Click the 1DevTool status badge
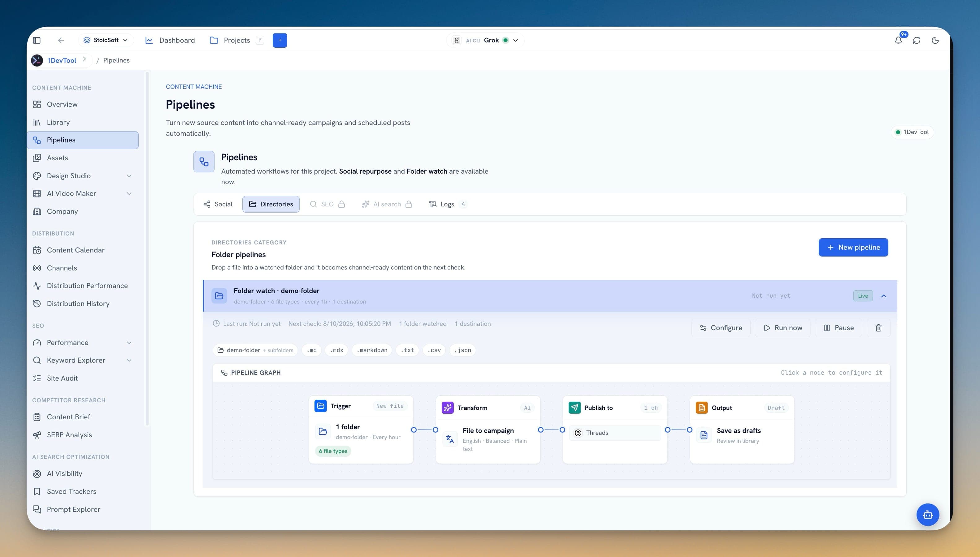The height and width of the screenshot is (557, 980). click(x=912, y=132)
